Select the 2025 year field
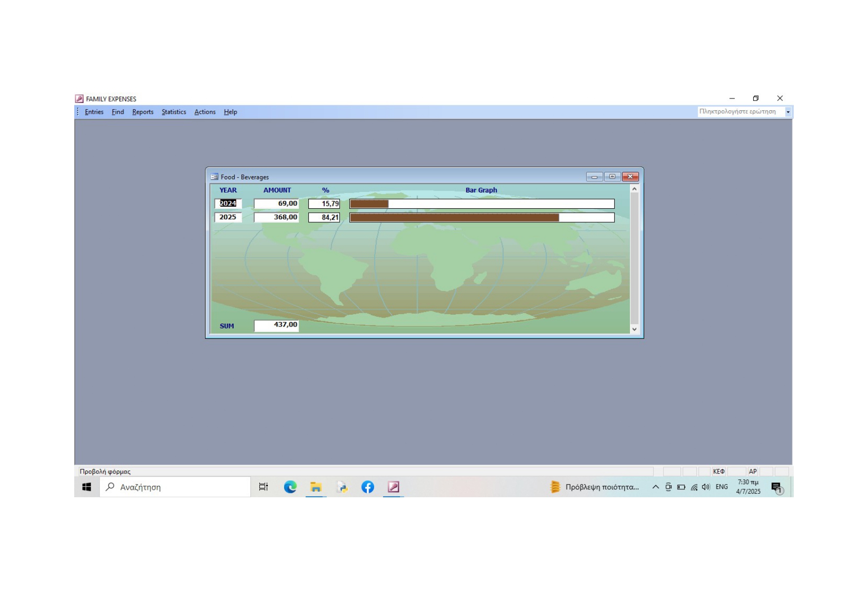This screenshot has height=614, width=868. (x=228, y=217)
